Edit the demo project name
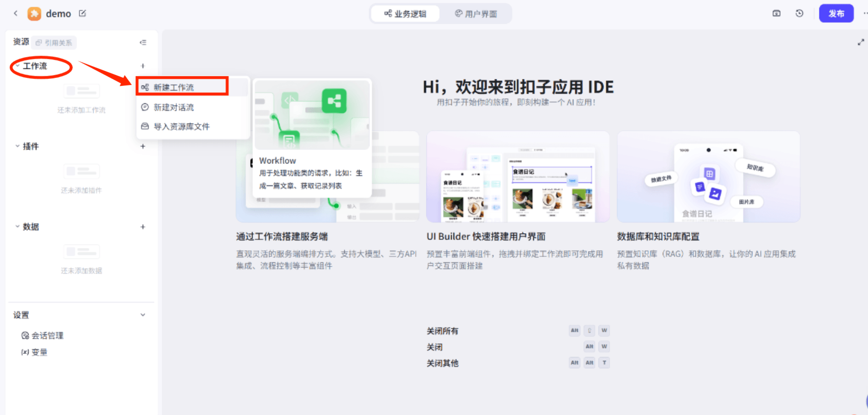 click(83, 13)
